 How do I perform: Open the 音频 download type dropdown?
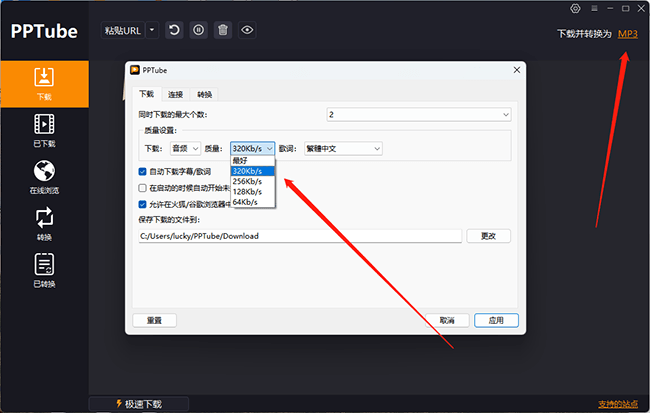[x=185, y=148]
